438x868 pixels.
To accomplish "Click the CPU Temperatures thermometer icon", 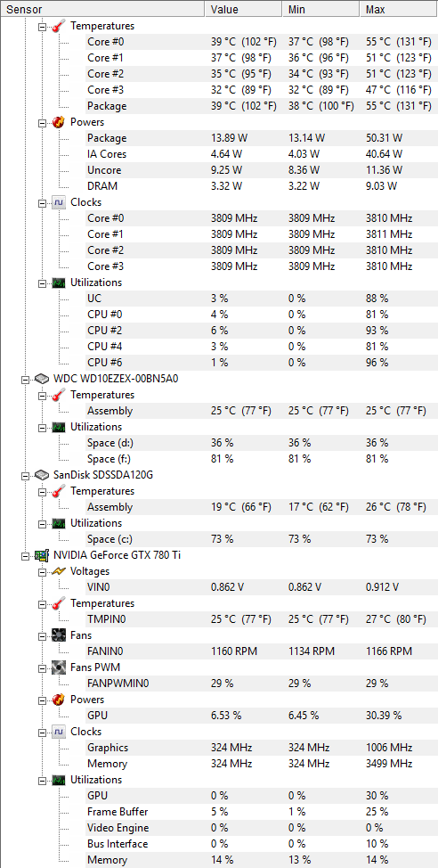I will 59,26.
